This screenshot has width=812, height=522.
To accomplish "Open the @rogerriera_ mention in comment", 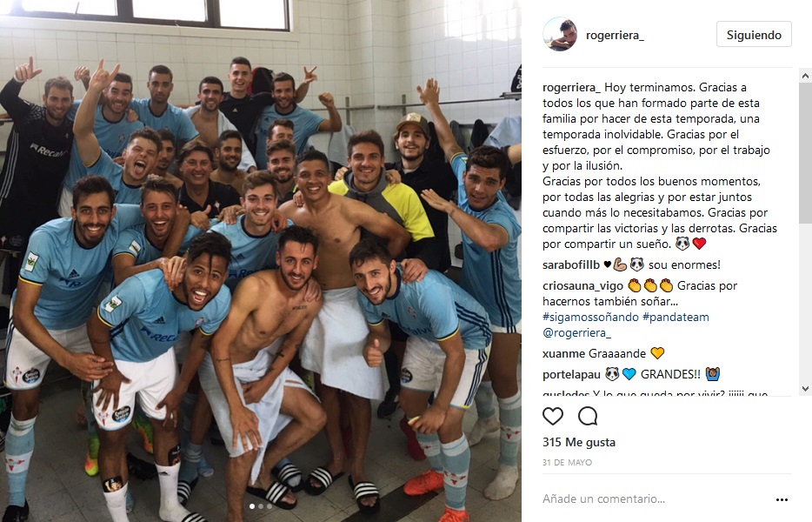I will 576,333.
